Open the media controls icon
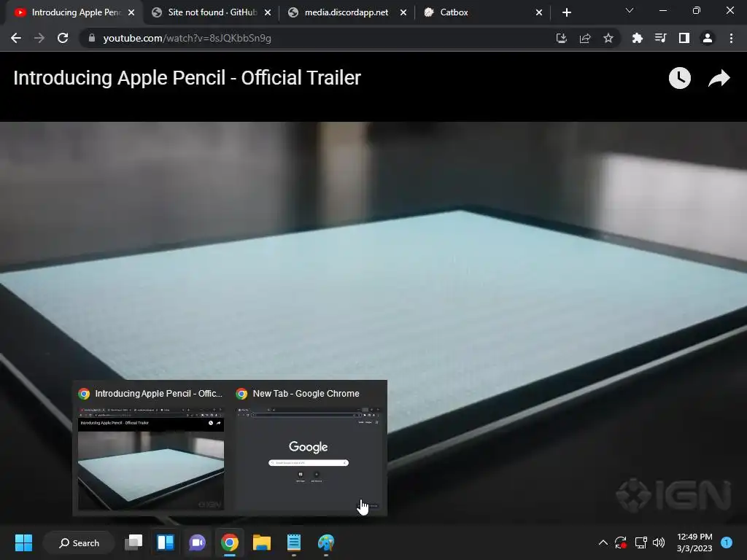 click(660, 38)
